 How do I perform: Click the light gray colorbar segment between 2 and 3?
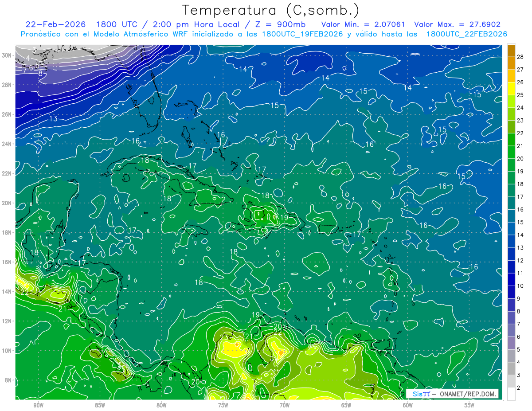click(511, 381)
